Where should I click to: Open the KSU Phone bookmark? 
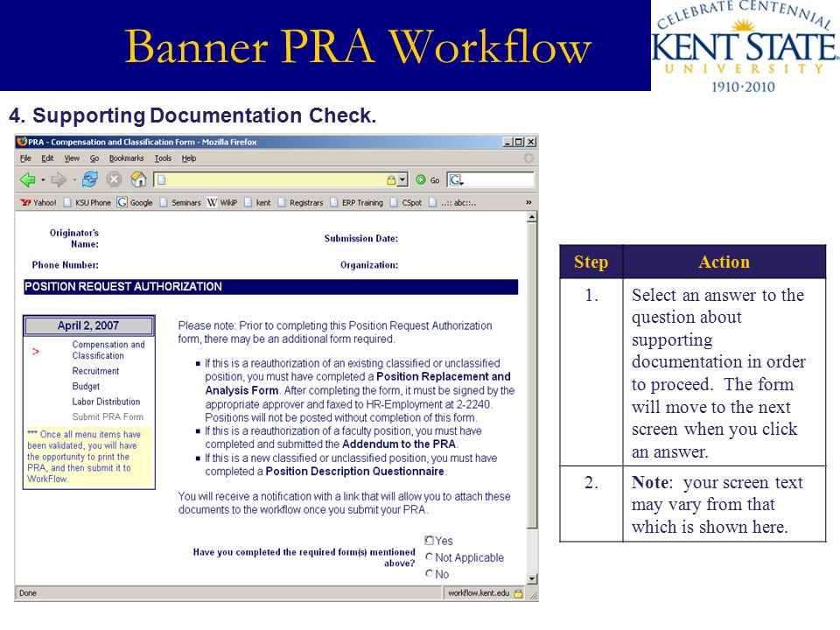[x=87, y=202]
